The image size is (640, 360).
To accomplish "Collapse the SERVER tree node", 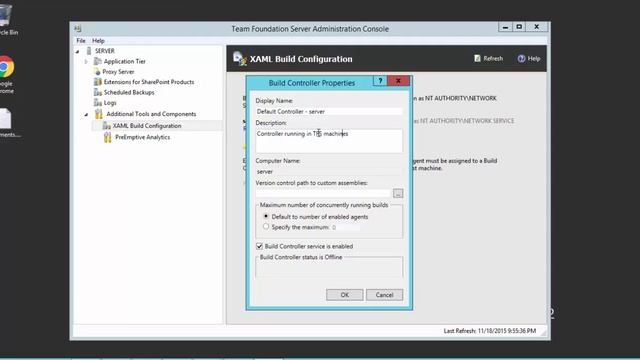I will click(x=78, y=51).
